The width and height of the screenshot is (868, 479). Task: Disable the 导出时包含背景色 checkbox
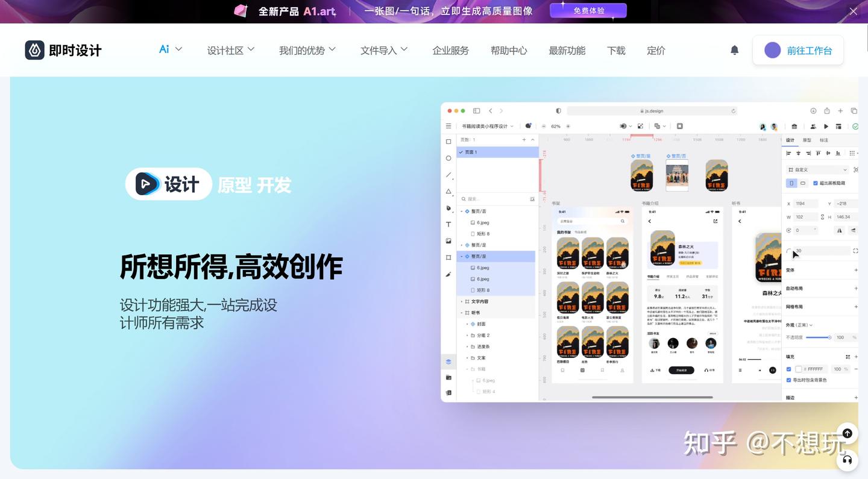(x=788, y=380)
